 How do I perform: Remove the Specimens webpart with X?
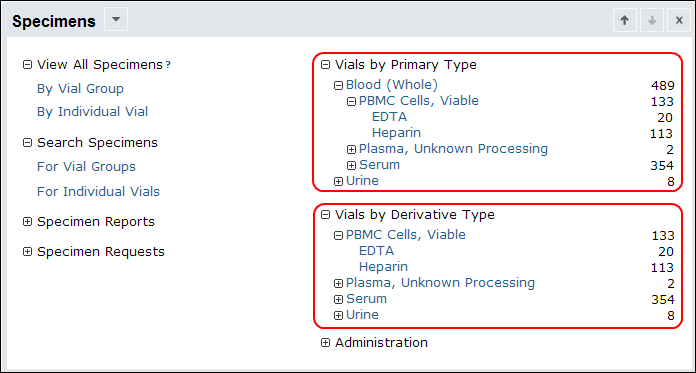coord(679,20)
